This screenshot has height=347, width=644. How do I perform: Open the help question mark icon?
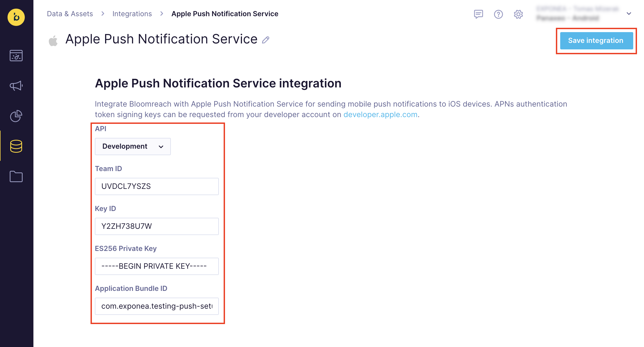[x=498, y=14]
